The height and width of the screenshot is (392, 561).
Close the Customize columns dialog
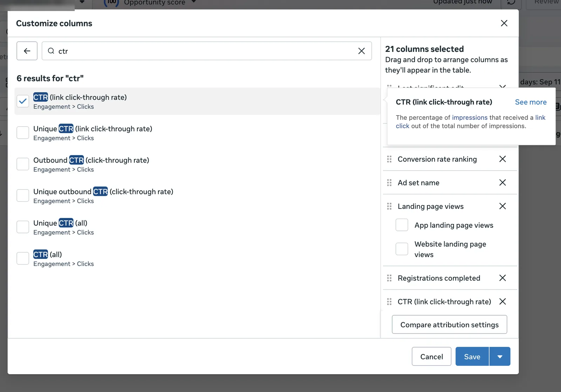click(x=504, y=23)
